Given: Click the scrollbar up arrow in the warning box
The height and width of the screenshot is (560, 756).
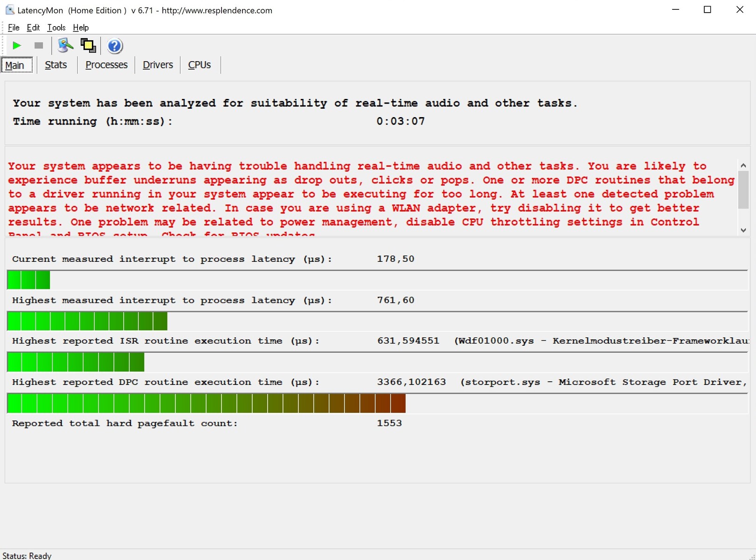Looking at the screenshot, I should pos(743,166).
